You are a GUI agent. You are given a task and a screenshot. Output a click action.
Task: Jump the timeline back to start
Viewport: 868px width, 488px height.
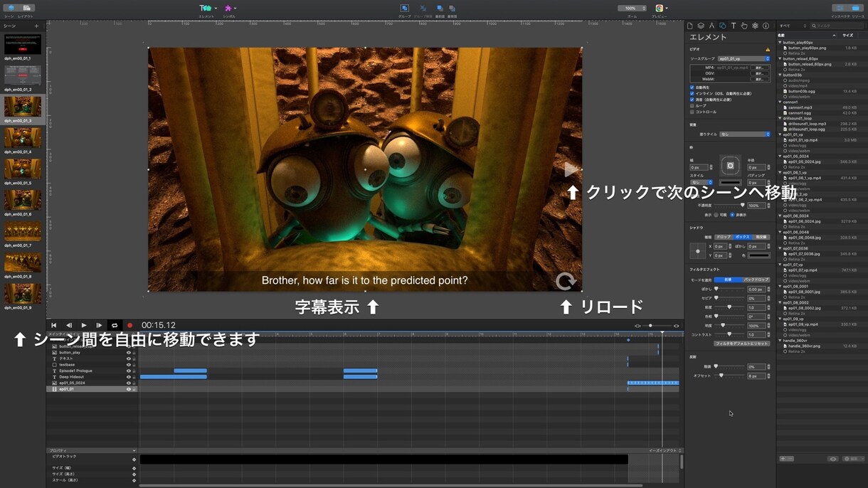[53, 325]
